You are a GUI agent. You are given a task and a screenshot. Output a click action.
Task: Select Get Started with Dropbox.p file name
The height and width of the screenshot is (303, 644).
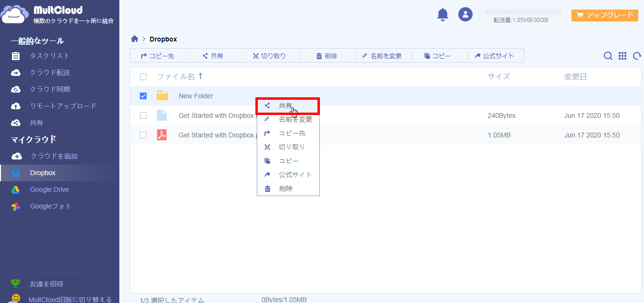click(x=217, y=135)
